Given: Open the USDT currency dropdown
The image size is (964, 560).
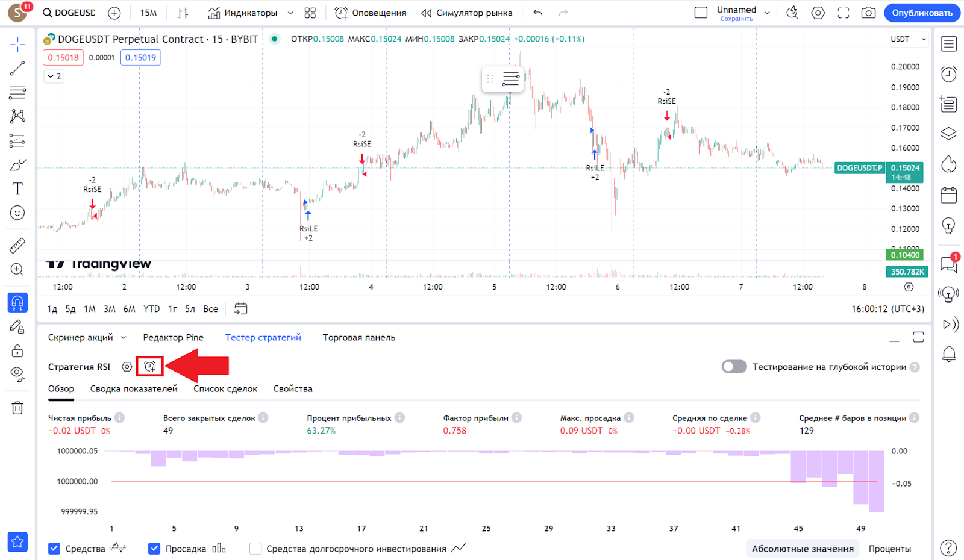Looking at the screenshot, I should 909,39.
